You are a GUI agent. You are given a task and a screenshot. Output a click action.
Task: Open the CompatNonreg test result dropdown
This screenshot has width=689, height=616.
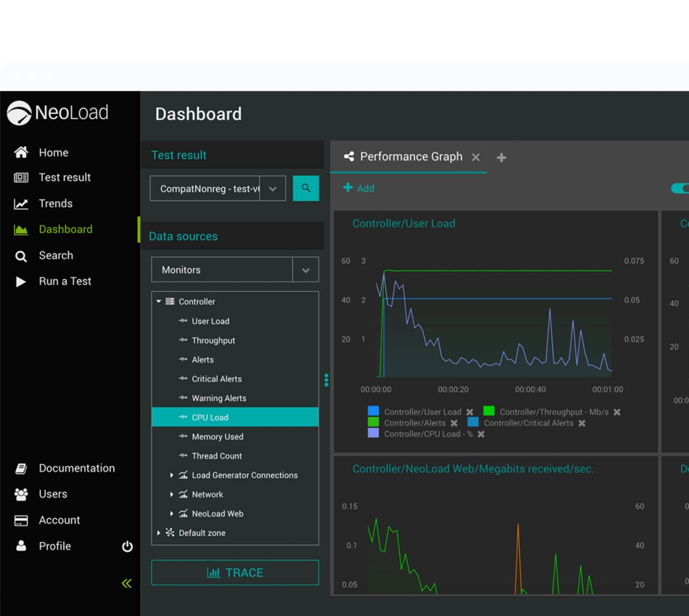pyautogui.click(x=273, y=189)
